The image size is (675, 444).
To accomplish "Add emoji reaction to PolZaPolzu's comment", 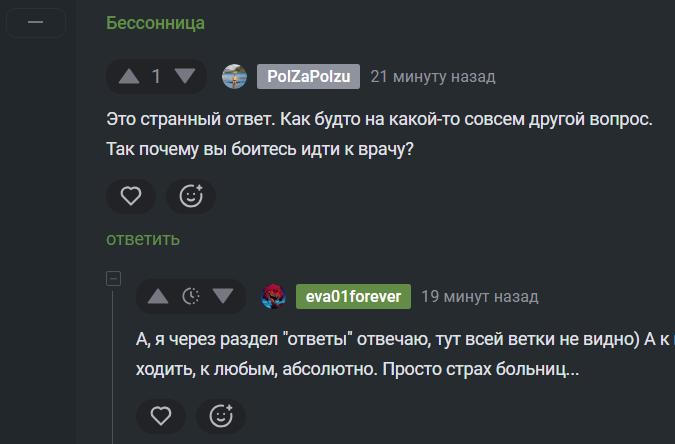I will (191, 196).
